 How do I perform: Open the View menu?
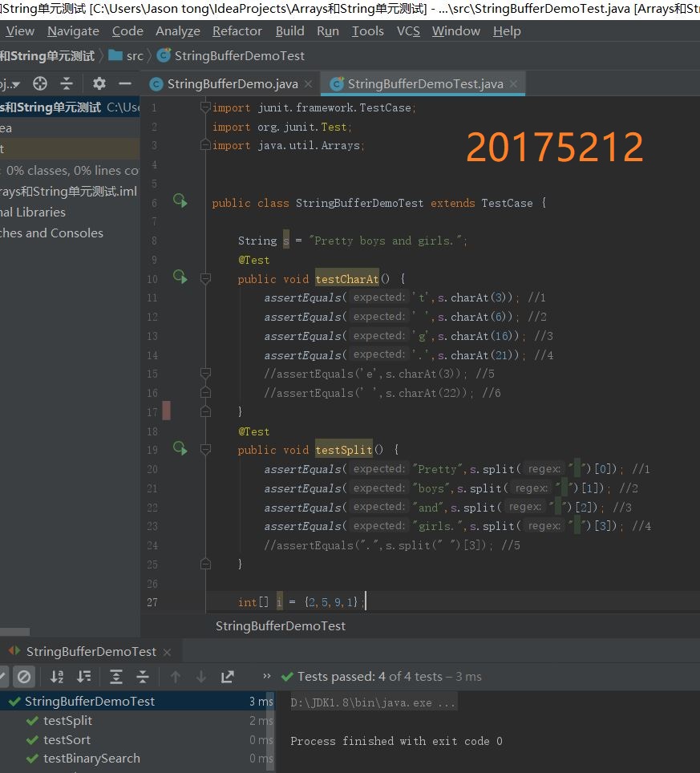20,31
